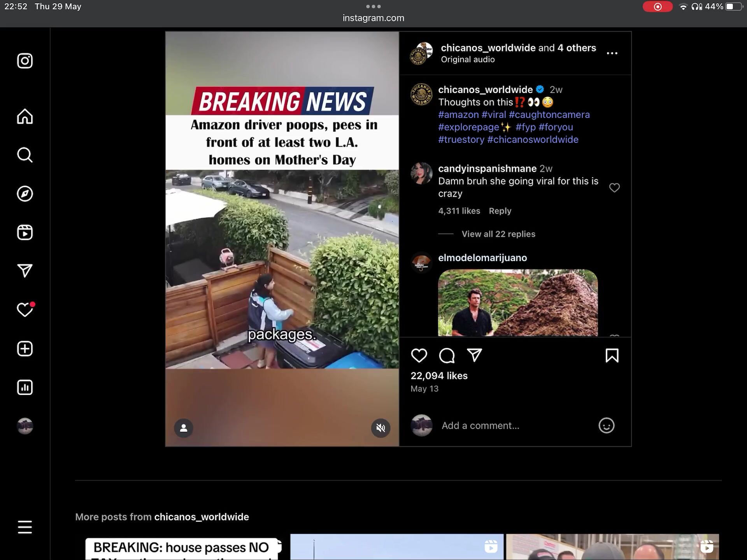
Task: Save post with the bookmark icon
Action: 612,355
